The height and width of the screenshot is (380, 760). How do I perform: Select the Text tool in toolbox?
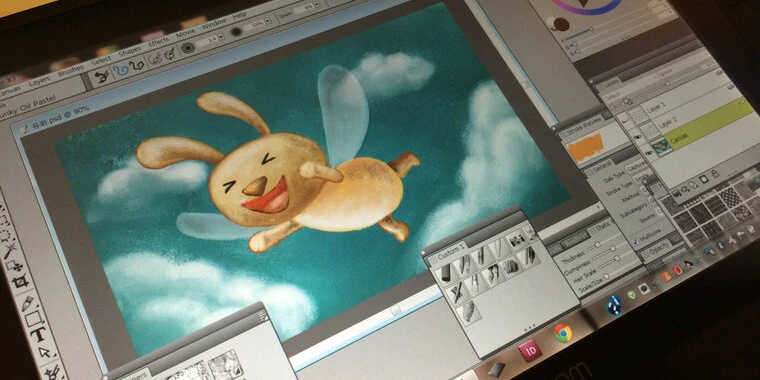(x=38, y=335)
